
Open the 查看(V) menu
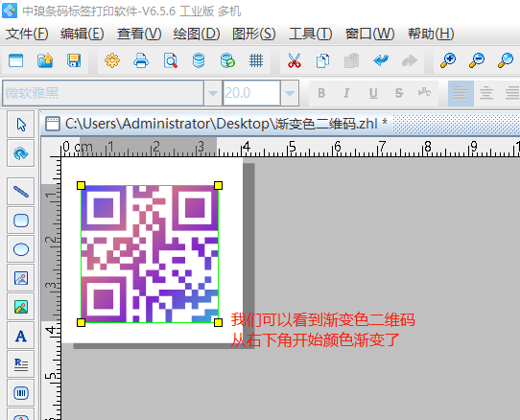[139, 34]
